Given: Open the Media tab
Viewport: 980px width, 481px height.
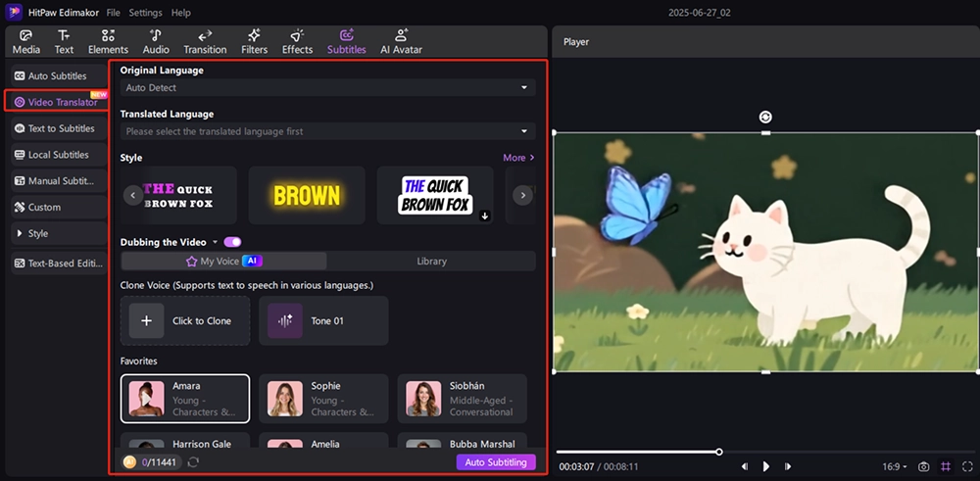Looking at the screenshot, I should [26, 42].
